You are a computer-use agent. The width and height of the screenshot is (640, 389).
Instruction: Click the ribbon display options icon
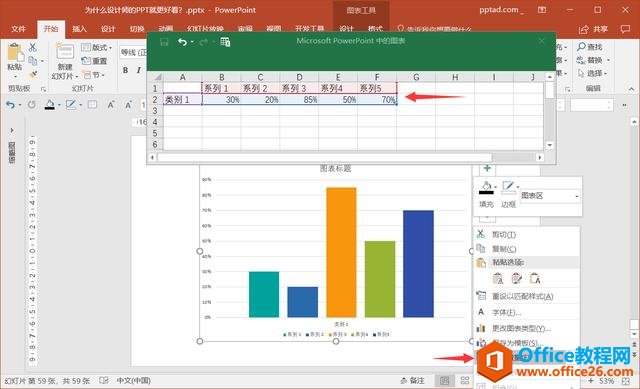click(542, 10)
